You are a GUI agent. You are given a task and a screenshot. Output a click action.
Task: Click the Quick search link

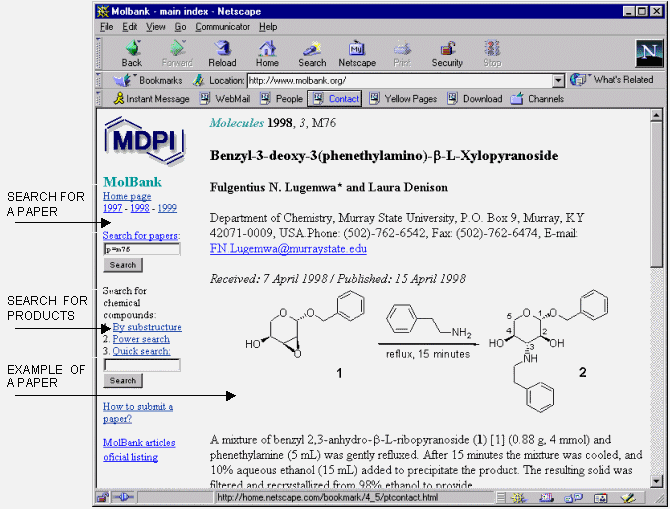click(x=141, y=351)
